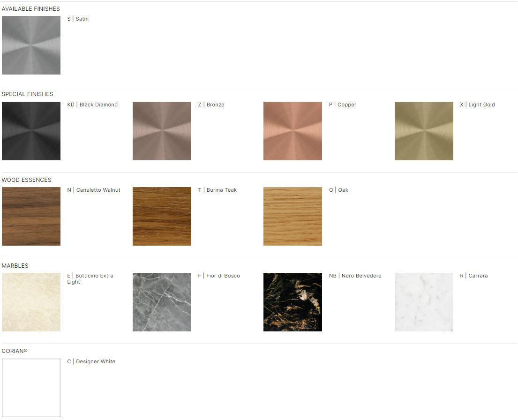The height and width of the screenshot is (420, 518).
Task: Click the 'NB | Nero Belvedere' label
Action: tap(355, 276)
